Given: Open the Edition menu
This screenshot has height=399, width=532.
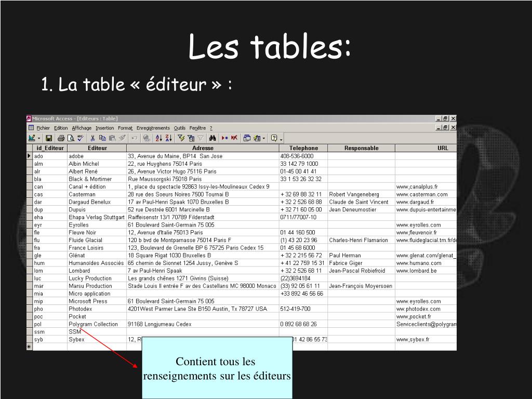Looking at the screenshot, I should tap(61, 128).
